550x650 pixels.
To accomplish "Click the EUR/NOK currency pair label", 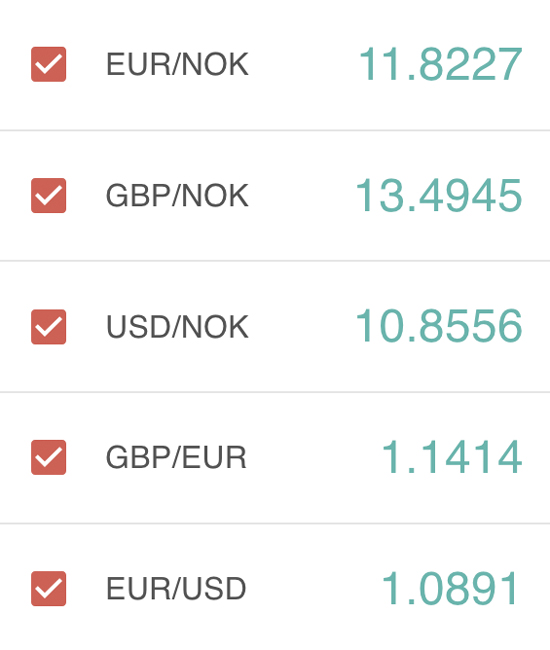I will click(177, 64).
